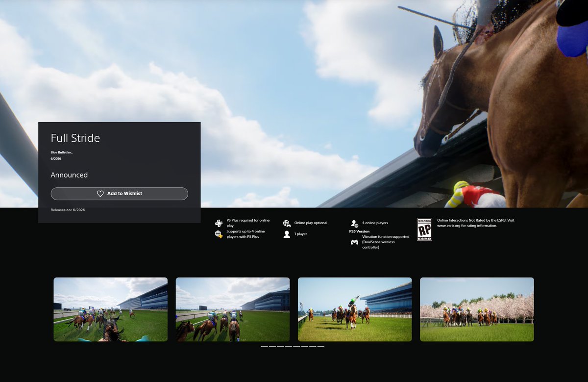Click the globe-controller icon beside 'Online play optional'
The image size is (588, 382).
287,223
